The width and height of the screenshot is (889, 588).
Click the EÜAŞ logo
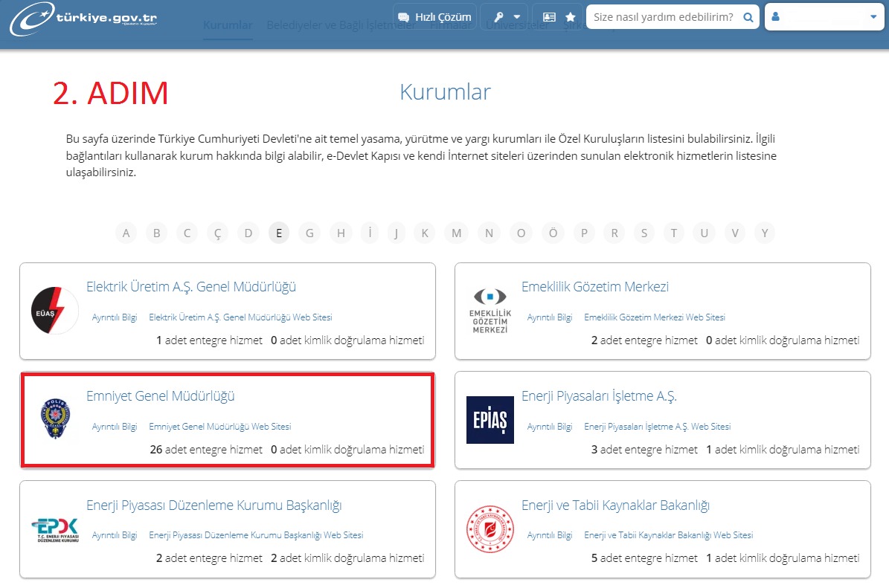click(x=55, y=311)
